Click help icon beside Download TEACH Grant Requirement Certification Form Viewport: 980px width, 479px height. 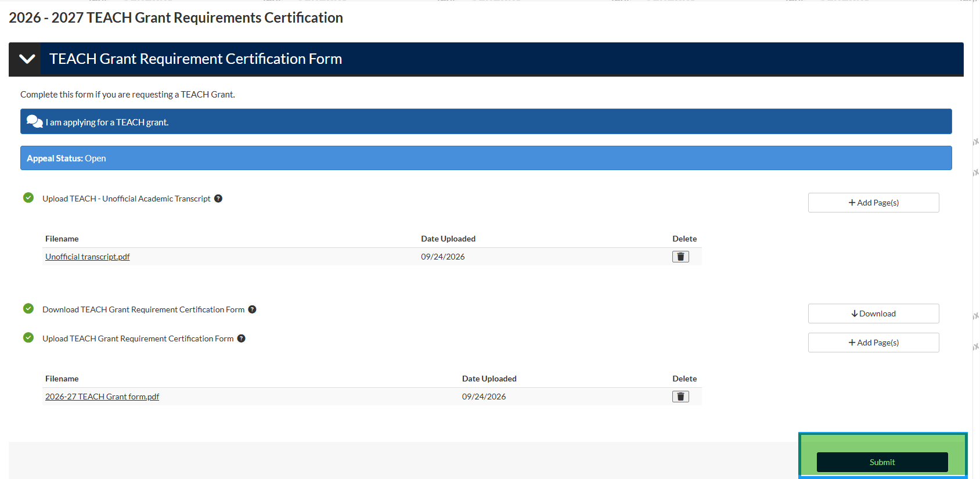point(252,309)
